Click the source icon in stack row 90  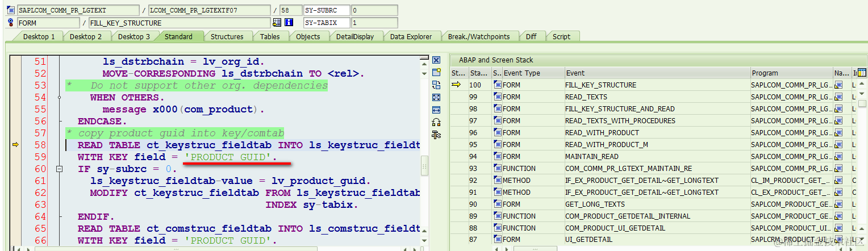pyautogui.click(x=498, y=204)
